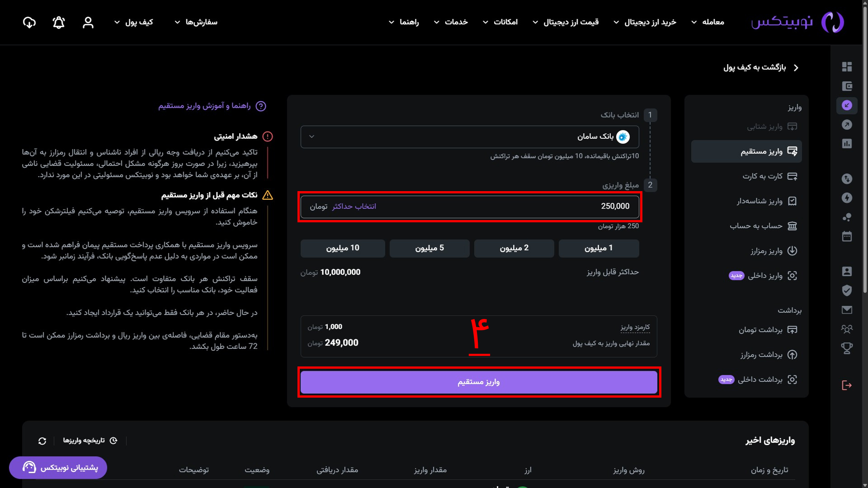Viewport: 868px width, 488px height.
Task: Click the trophy icon in right sidebar
Action: (847, 348)
